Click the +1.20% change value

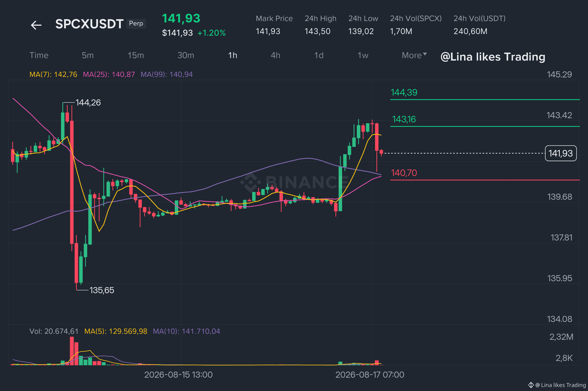[x=212, y=33]
